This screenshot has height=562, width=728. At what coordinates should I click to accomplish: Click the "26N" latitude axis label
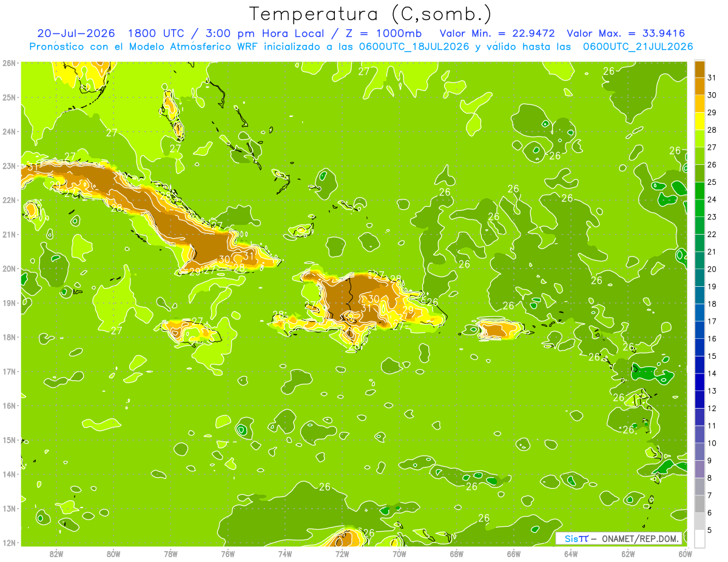8,63
